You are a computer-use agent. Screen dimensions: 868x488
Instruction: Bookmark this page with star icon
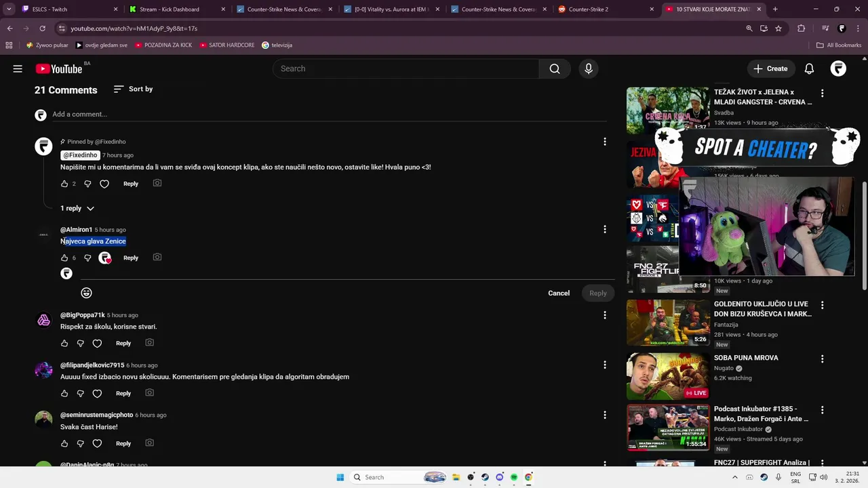[778, 28]
